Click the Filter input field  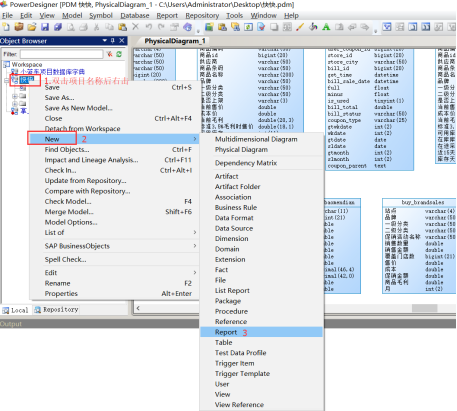click(61, 54)
